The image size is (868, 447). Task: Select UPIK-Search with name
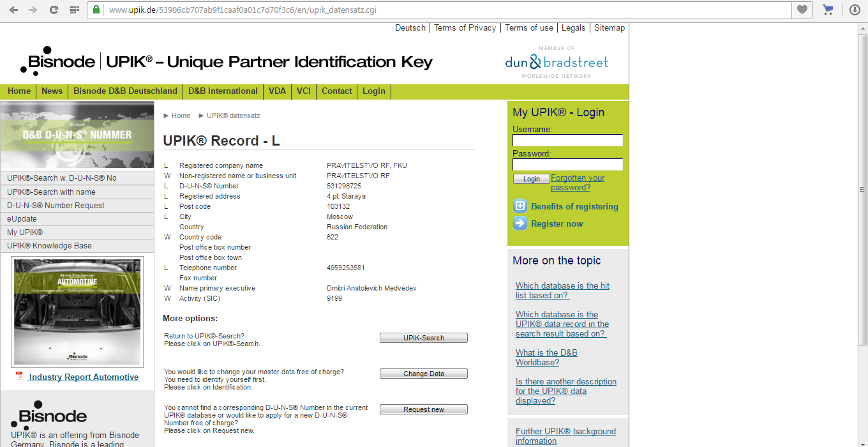pos(77,192)
